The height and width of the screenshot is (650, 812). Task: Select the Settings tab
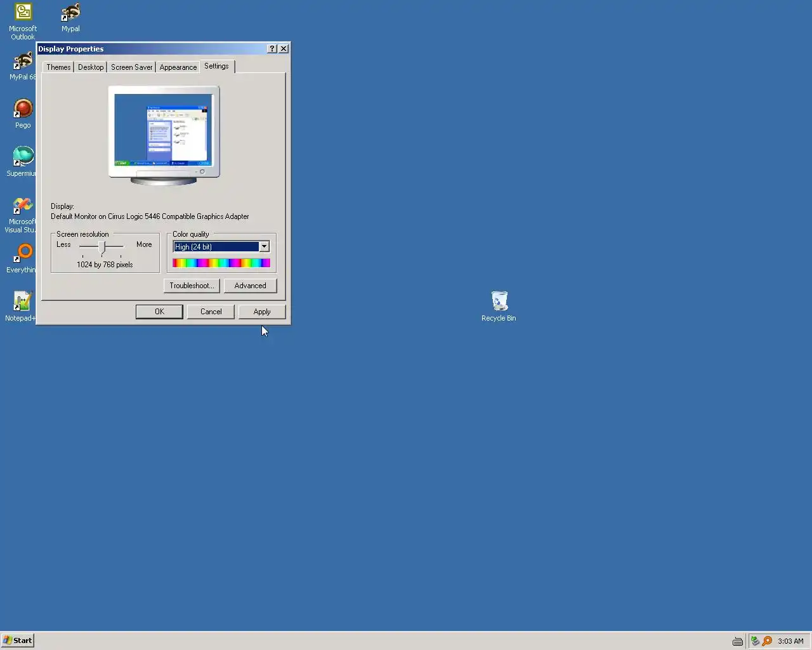217,66
